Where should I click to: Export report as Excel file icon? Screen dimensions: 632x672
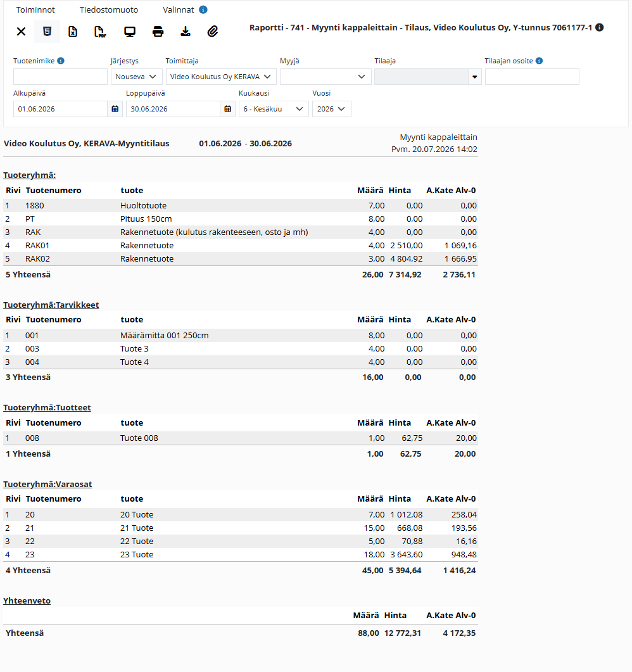(73, 31)
